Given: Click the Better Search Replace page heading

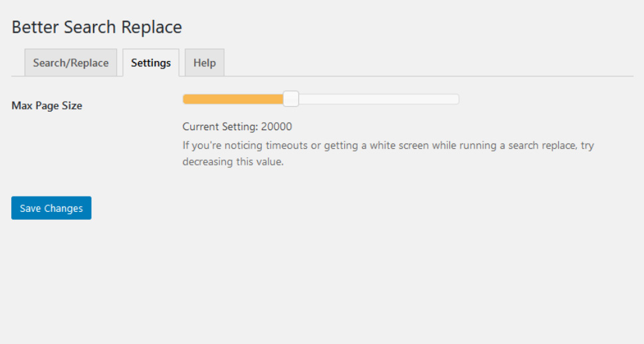Looking at the screenshot, I should tap(97, 27).
